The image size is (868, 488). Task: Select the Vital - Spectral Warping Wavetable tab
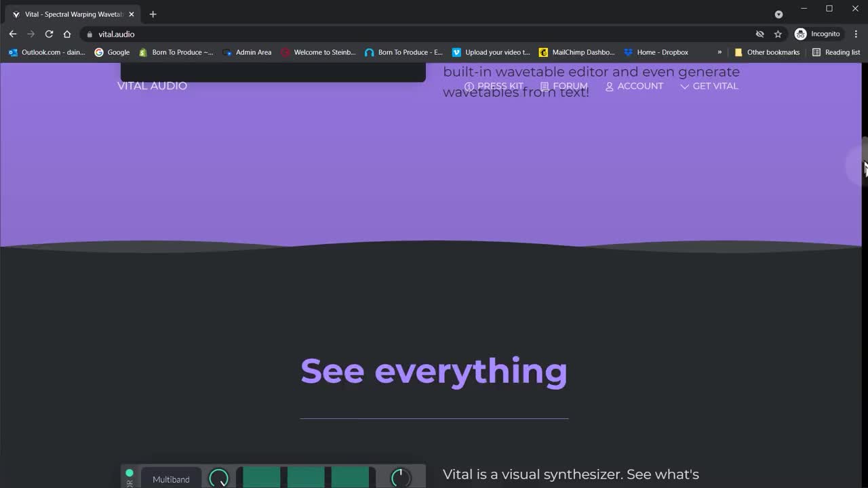(x=73, y=14)
